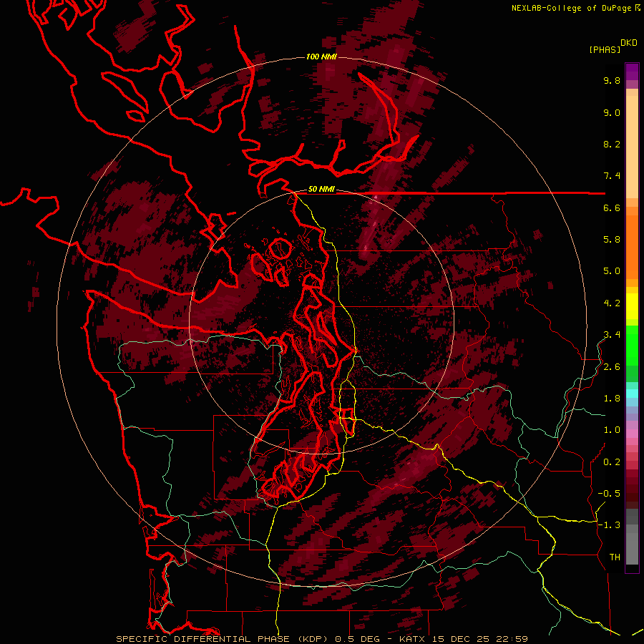Image resolution: width=644 pixels, height=644 pixels.
Task: Click the 2.6 value on the color scale
Action: pyautogui.click(x=612, y=367)
